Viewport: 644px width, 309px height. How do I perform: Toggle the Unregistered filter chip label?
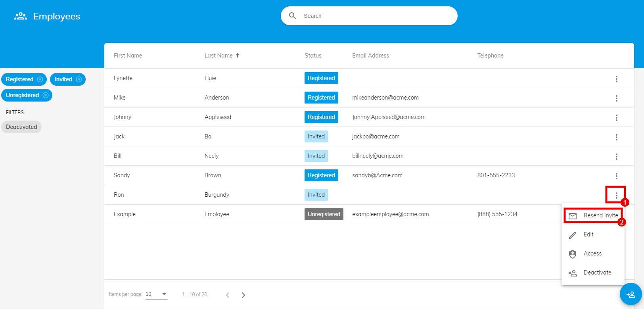click(x=22, y=95)
